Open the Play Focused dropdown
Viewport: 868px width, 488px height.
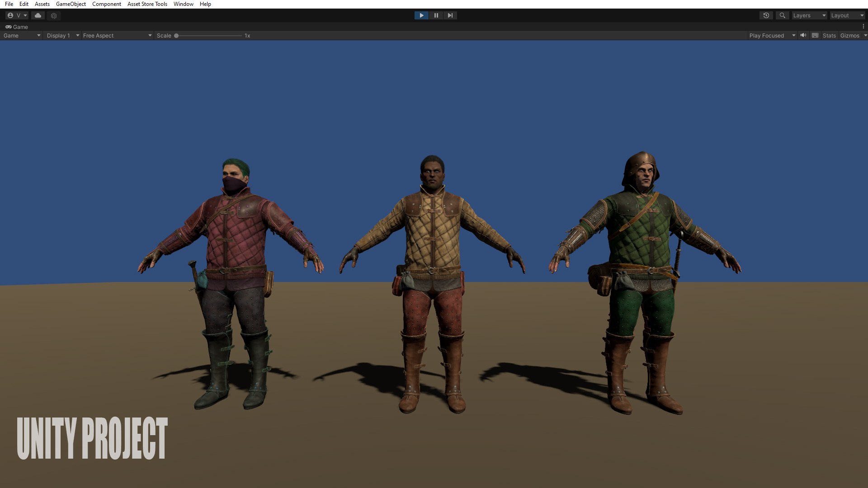coord(772,35)
